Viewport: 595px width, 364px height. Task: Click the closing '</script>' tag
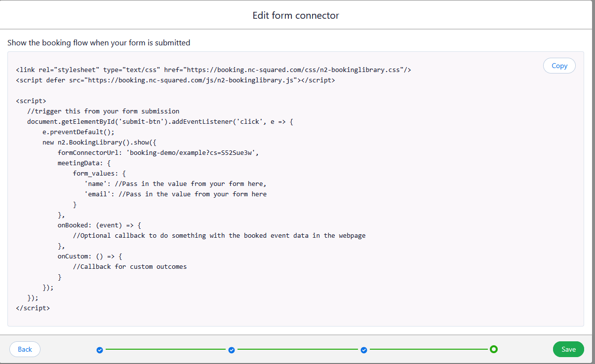[x=33, y=308]
